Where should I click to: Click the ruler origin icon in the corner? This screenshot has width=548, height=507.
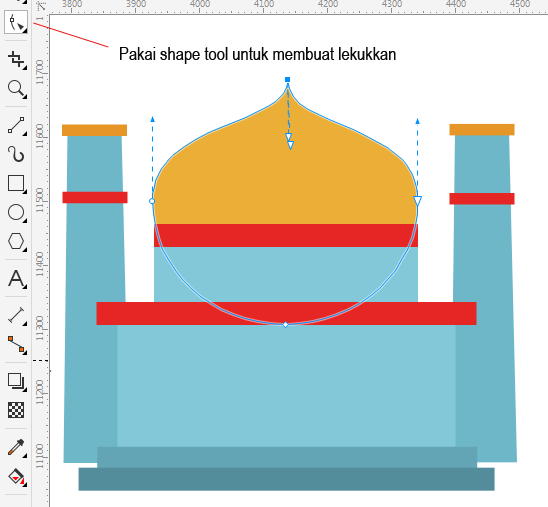point(41,6)
